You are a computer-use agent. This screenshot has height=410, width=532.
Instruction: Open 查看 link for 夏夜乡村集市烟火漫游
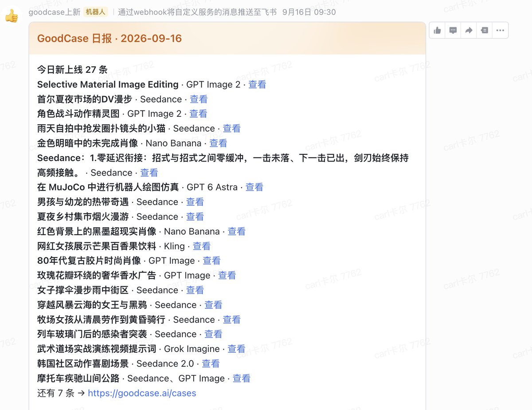(x=195, y=217)
